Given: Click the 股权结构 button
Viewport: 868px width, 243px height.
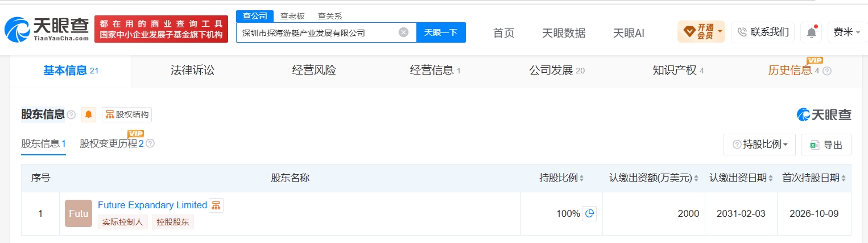Looking at the screenshot, I should 127,114.
